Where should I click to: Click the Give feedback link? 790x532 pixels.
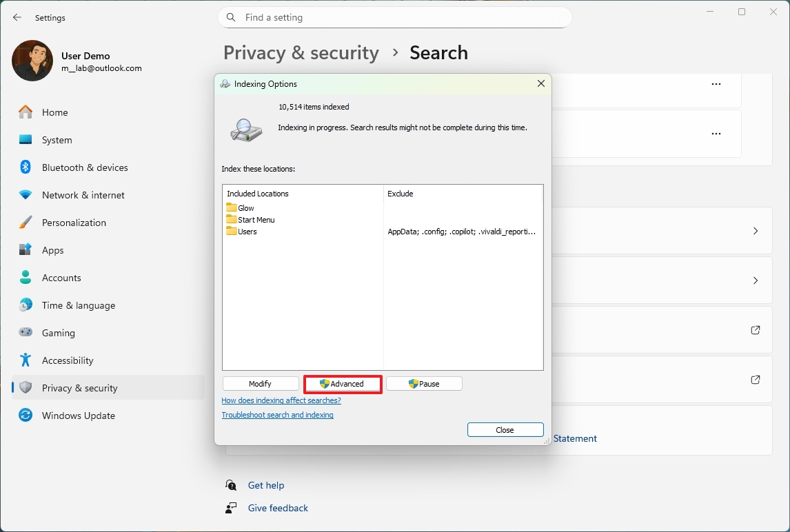pyautogui.click(x=278, y=508)
